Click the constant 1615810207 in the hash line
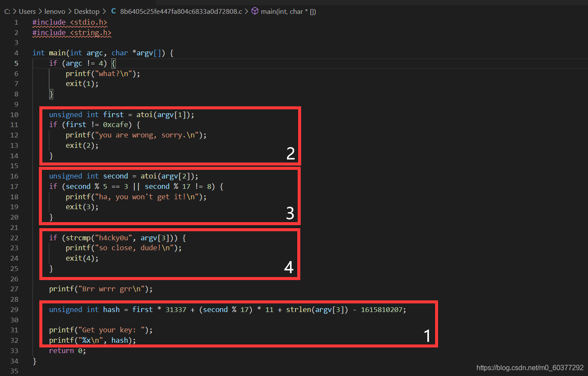This screenshot has height=376, width=588. pyautogui.click(x=381, y=309)
